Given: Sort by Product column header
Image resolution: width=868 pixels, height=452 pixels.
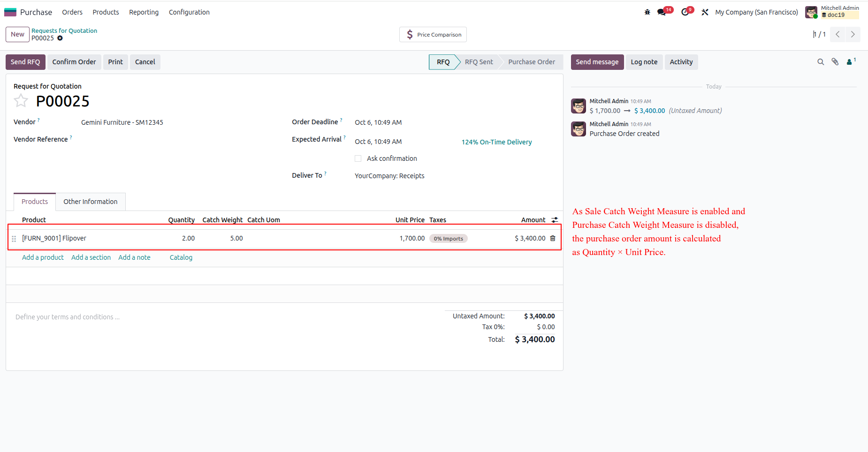Looking at the screenshot, I should coord(34,220).
